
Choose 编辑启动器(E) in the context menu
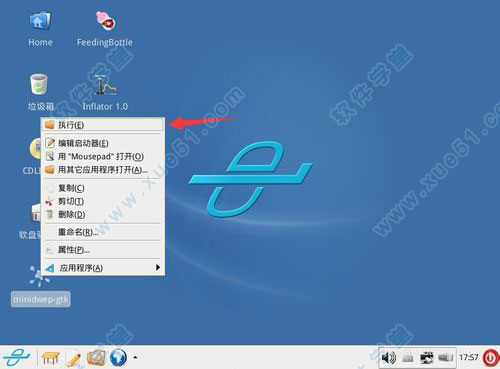(103, 143)
